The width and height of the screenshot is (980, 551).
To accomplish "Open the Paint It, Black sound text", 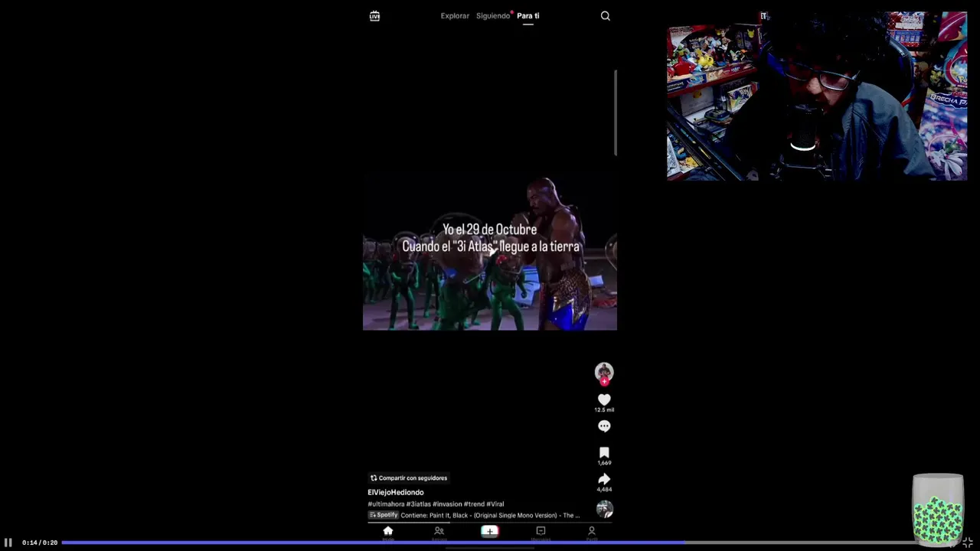I will (490, 515).
